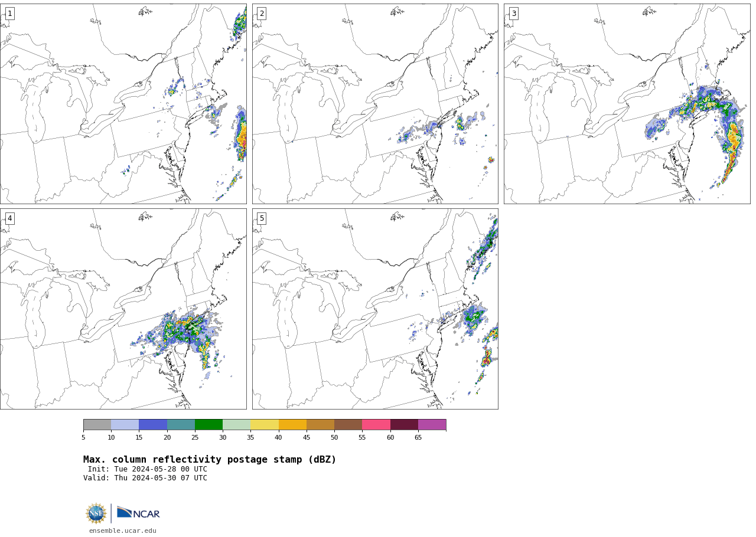Viewport: 756px width, 537px height.
Task: Open the ensemble.ucar.edu link
Action: tap(123, 531)
